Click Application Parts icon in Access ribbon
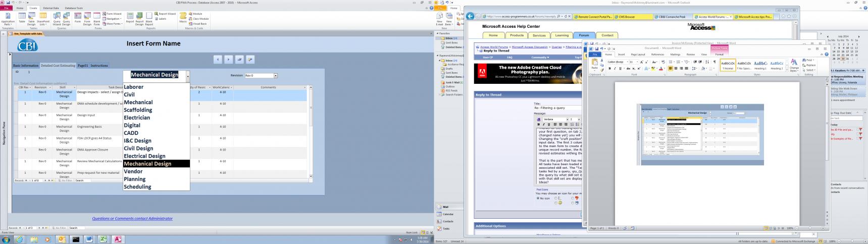Viewport: 868px width, 244px height. [x=8, y=19]
